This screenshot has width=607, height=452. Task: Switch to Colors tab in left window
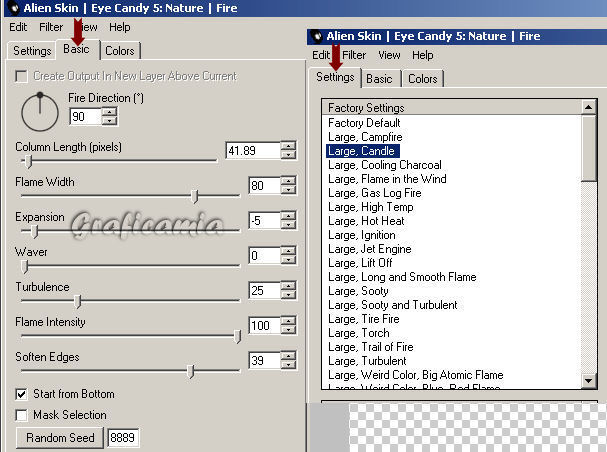[120, 51]
